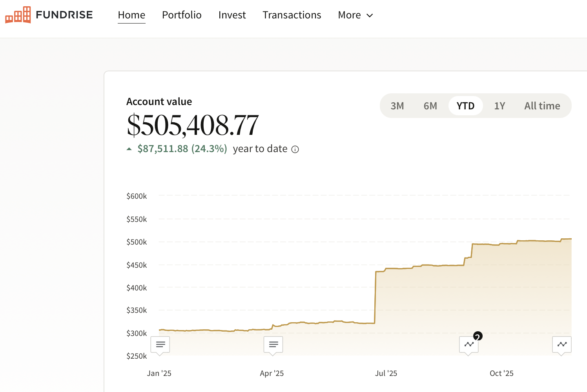Click the Fundrise building logo icon

(x=18, y=15)
